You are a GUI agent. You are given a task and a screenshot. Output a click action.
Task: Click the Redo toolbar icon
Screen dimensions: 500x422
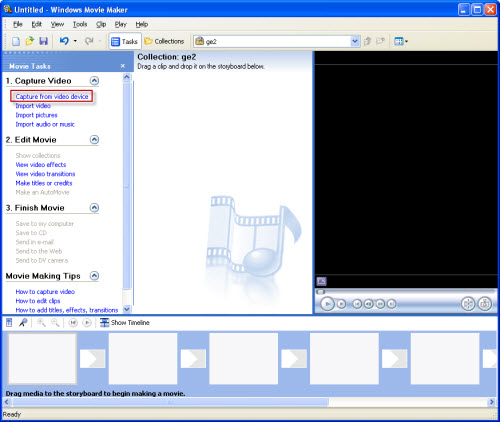(89, 41)
